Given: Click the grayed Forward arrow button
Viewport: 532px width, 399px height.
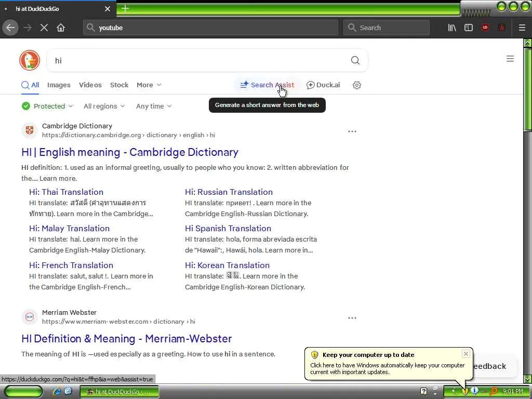Looking at the screenshot, I should 28,28.
